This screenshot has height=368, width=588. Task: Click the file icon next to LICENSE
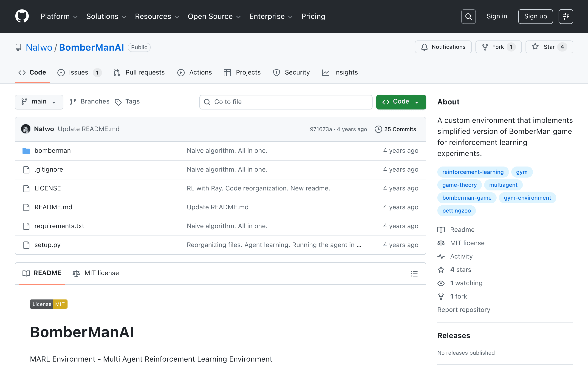pyautogui.click(x=26, y=188)
